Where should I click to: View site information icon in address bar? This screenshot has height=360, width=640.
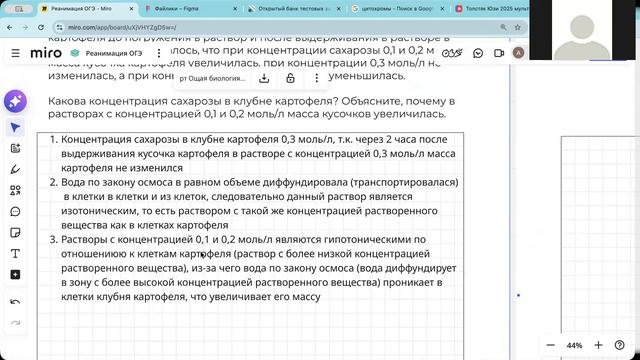[60, 27]
